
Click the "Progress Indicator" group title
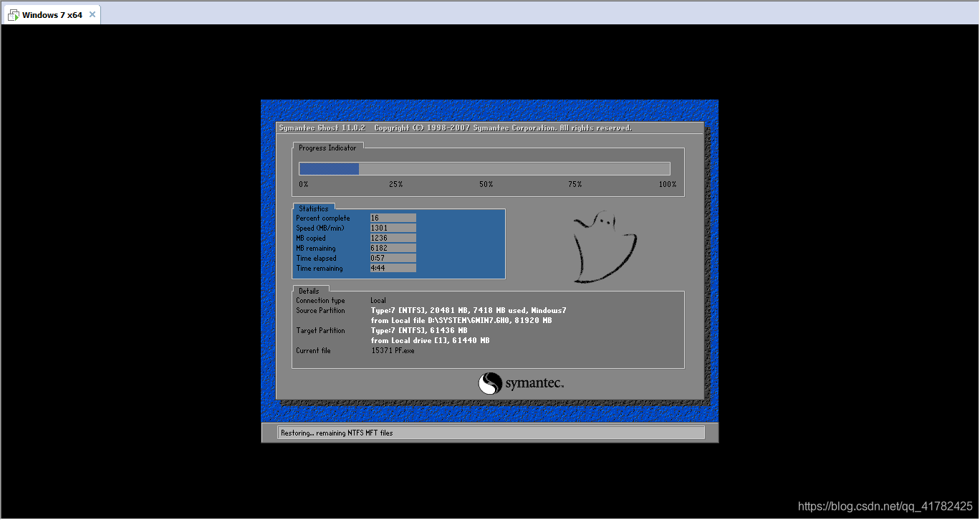click(x=327, y=148)
